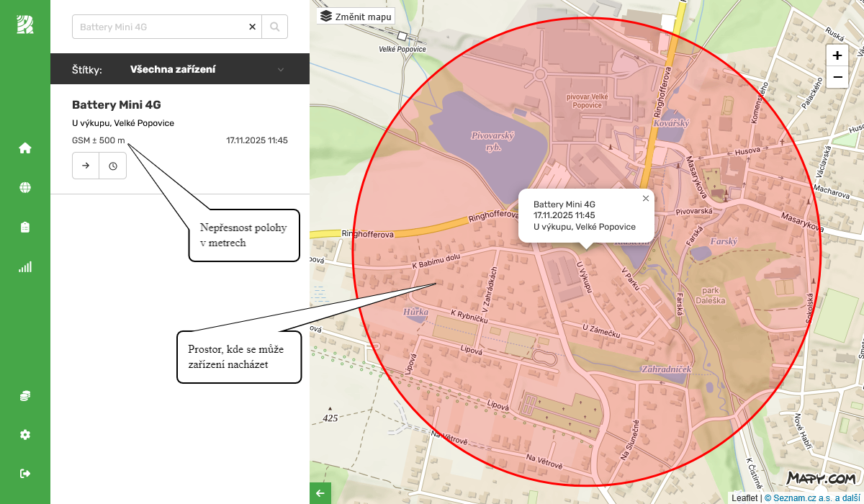The image size is (864, 504).
Task: Expand the Všechna zařízení tag filter
Action: [281, 68]
